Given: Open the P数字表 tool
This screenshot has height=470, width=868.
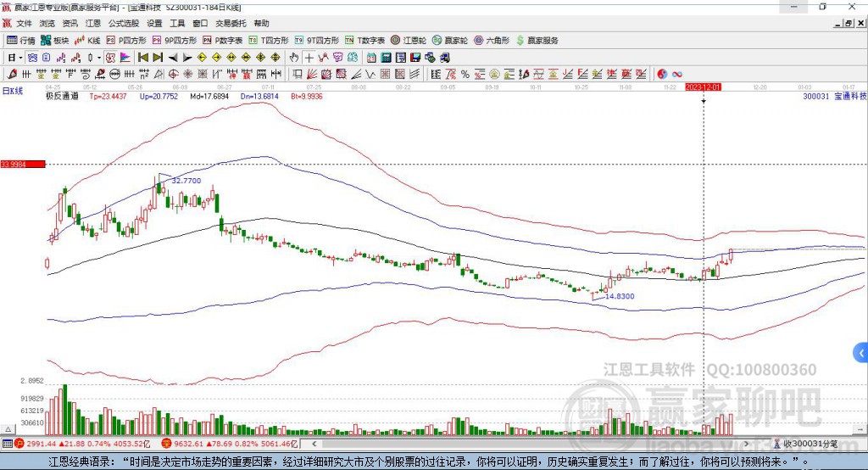Looking at the screenshot, I should tap(223, 41).
